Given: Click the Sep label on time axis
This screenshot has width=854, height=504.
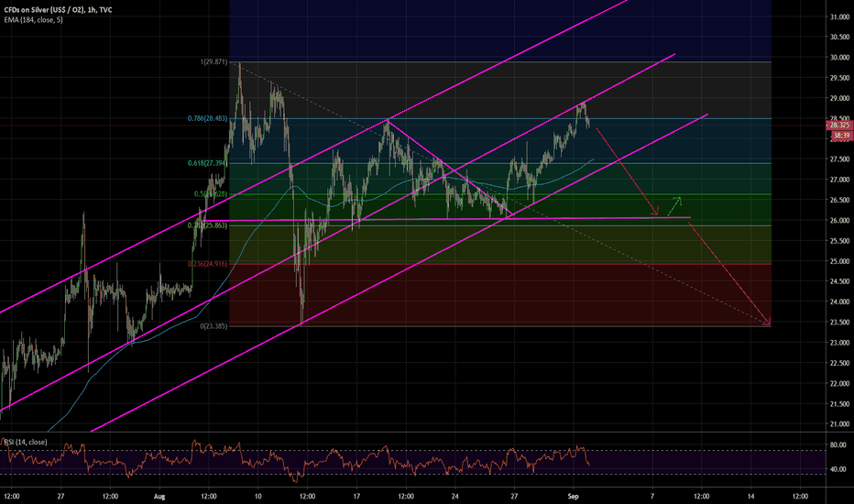Looking at the screenshot, I should 573,497.
